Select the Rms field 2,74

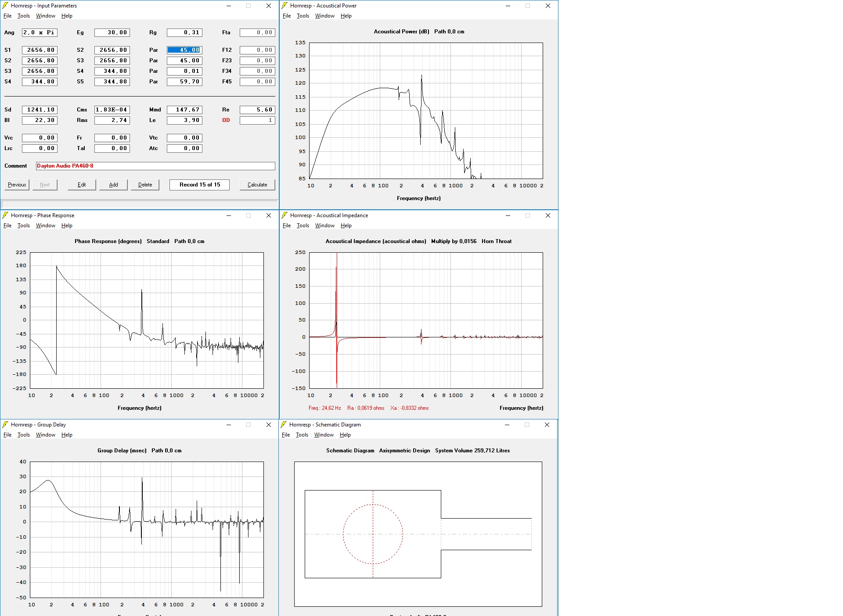pos(112,120)
